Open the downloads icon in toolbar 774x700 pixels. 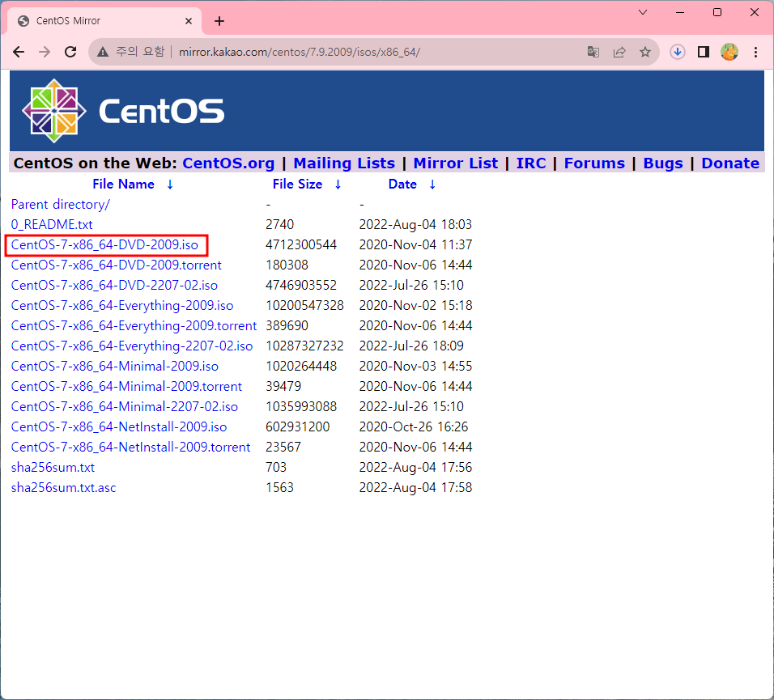(x=677, y=52)
